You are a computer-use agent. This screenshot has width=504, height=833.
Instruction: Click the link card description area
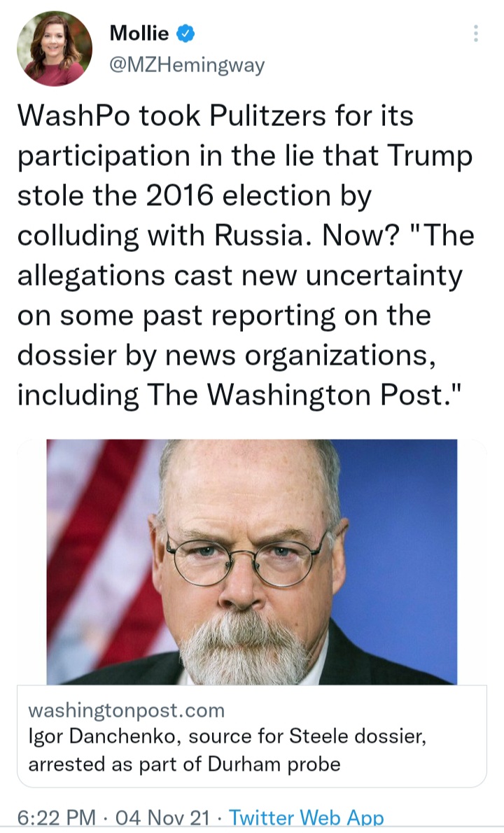(x=252, y=736)
